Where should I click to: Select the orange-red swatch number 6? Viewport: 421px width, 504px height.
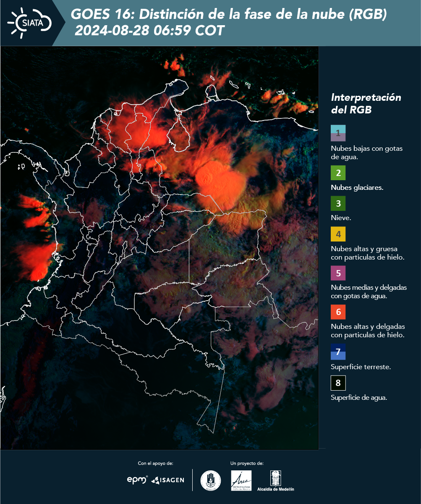click(338, 312)
